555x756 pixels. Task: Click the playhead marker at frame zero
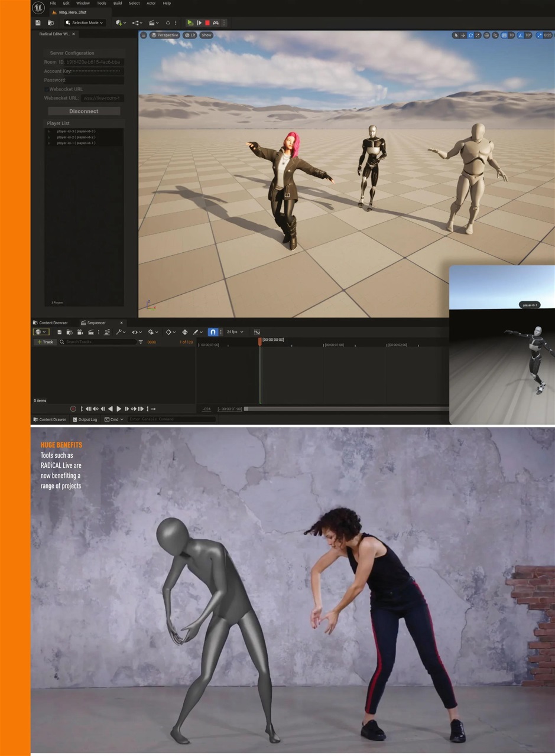click(x=259, y=341)
